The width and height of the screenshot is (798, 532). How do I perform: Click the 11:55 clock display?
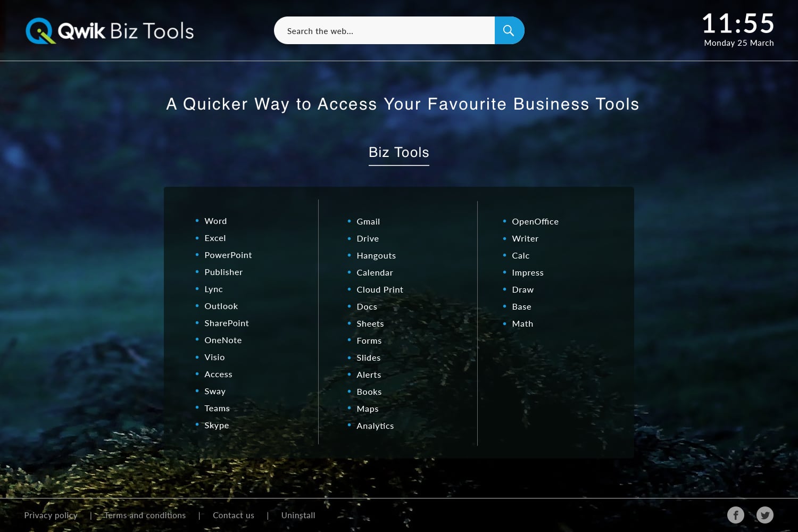[738, 24]
